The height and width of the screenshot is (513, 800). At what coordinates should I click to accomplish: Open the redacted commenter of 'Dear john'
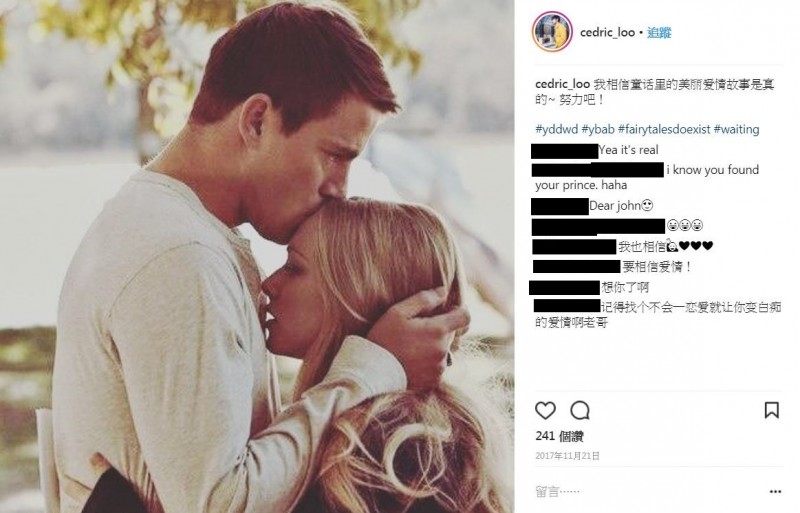click(x=560, y=206)
